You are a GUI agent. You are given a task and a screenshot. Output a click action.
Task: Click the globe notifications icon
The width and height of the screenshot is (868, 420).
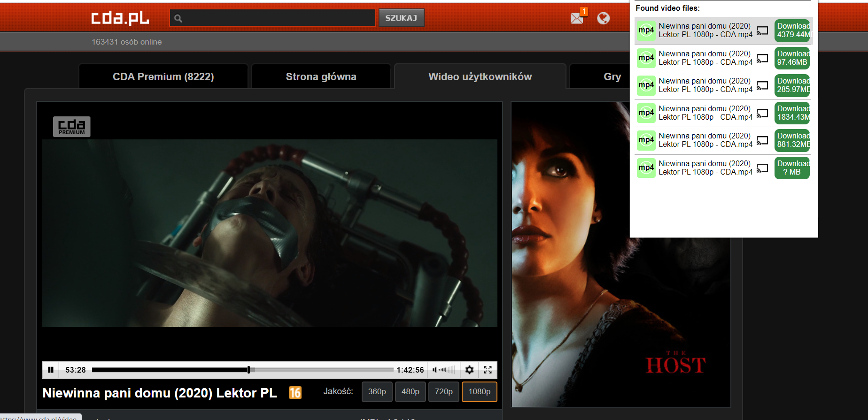604,18
